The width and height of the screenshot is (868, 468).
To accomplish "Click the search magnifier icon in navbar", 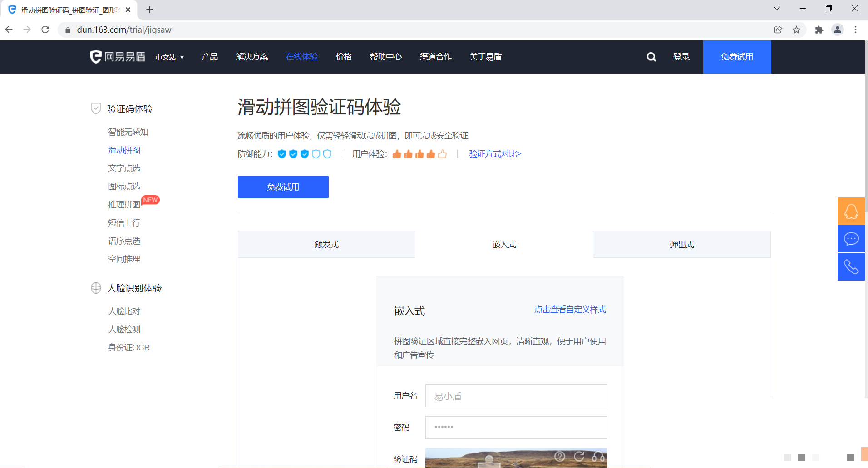I will (x=651, y=57).
